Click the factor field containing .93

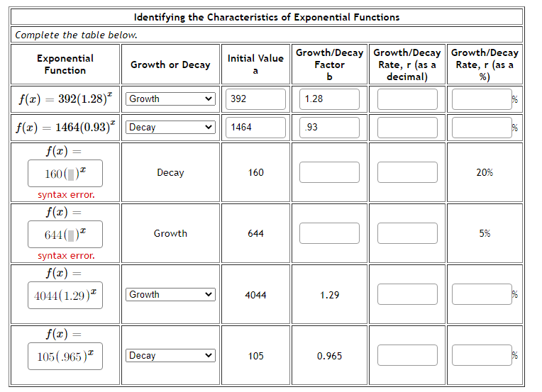tap(329, 128)
